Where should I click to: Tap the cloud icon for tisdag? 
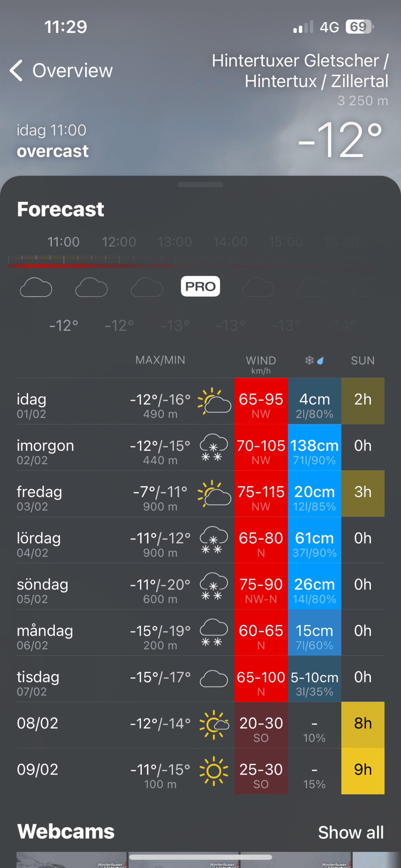point(214,679)
